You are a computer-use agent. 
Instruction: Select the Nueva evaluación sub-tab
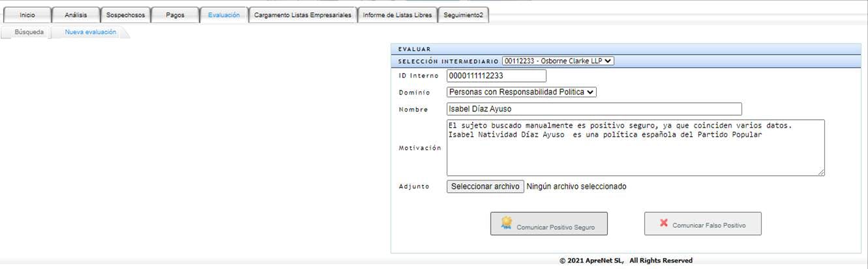click(91, 32)
